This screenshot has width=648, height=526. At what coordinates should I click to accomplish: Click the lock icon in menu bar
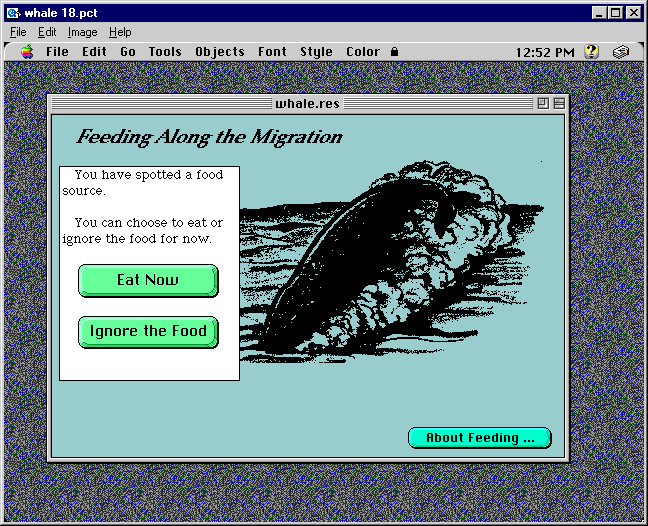pos(395,52)
